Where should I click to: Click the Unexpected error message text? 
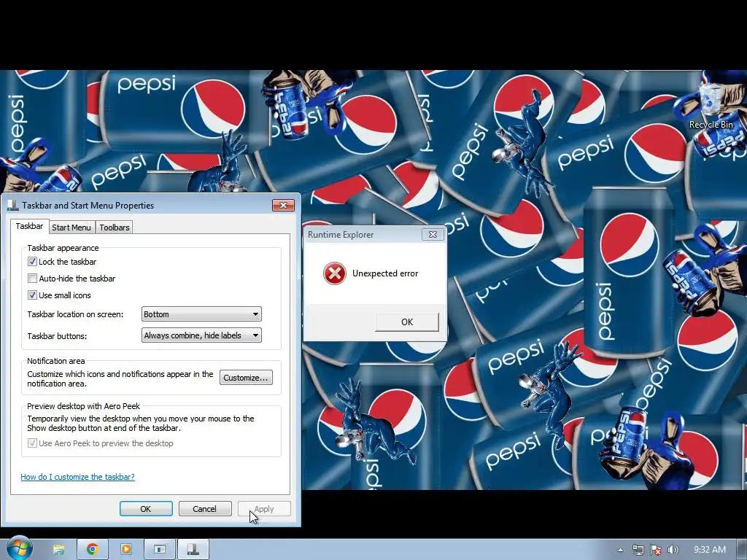(385, 273)
